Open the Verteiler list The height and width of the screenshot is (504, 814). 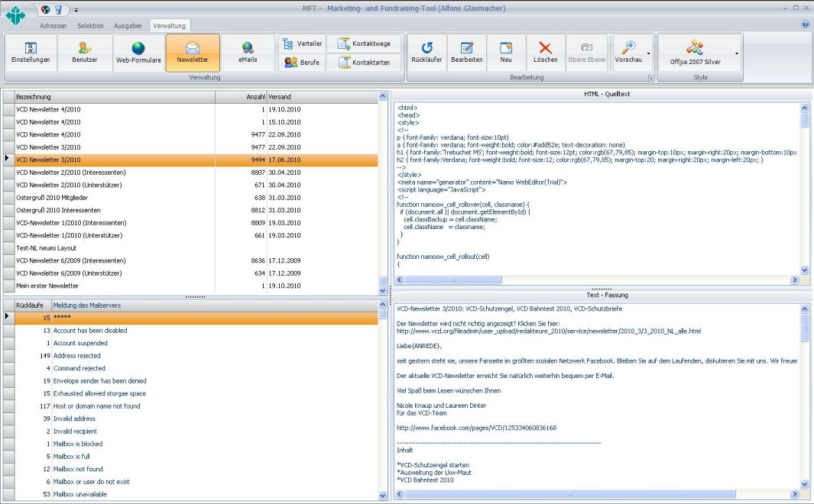click(302, 44)
